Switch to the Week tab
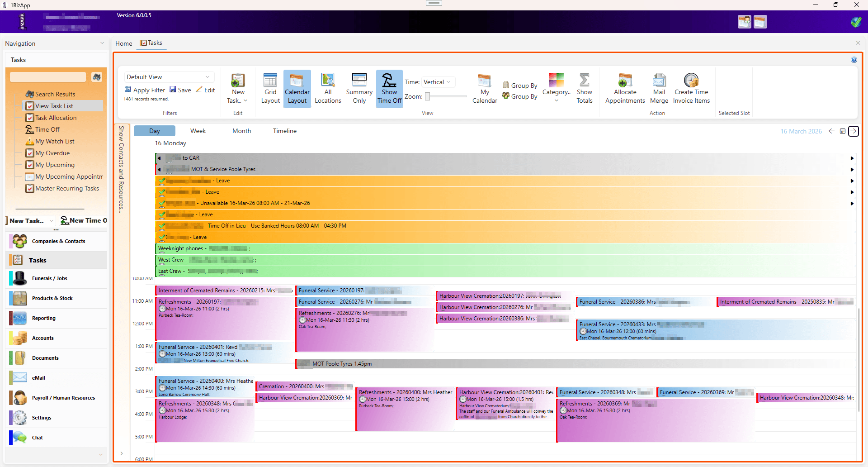This screenshot has width=868, height=467. 198,131
